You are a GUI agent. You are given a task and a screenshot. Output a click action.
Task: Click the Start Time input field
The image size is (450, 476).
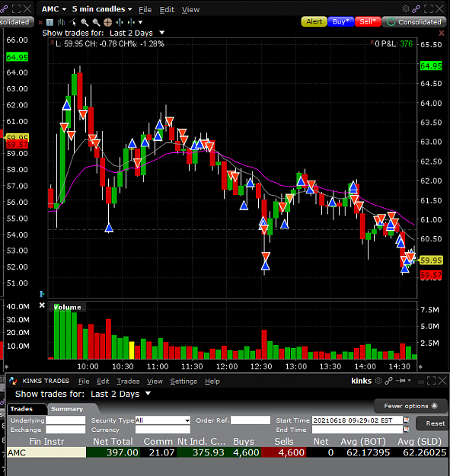tap(357, 420)
